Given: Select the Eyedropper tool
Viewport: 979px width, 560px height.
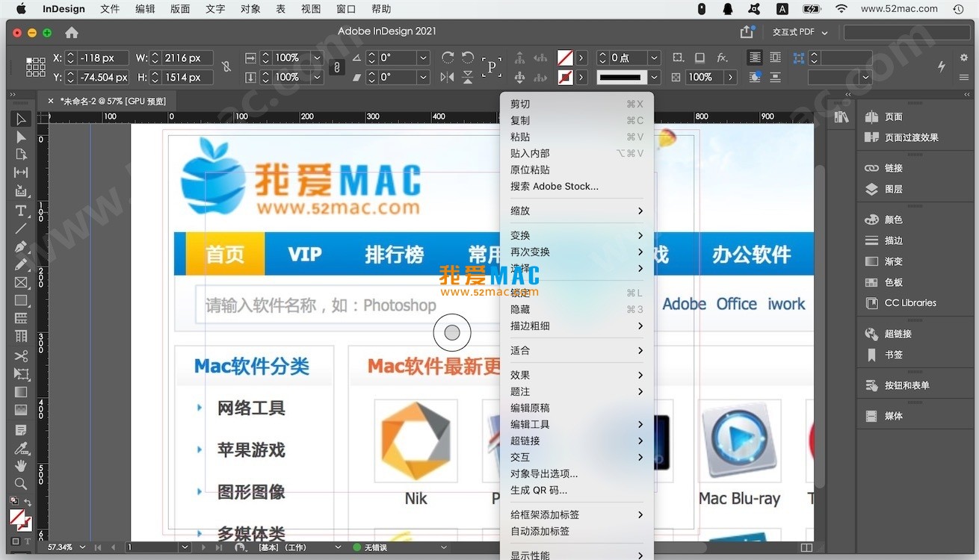Looking at the screenshot, I should tap(21, 448).
